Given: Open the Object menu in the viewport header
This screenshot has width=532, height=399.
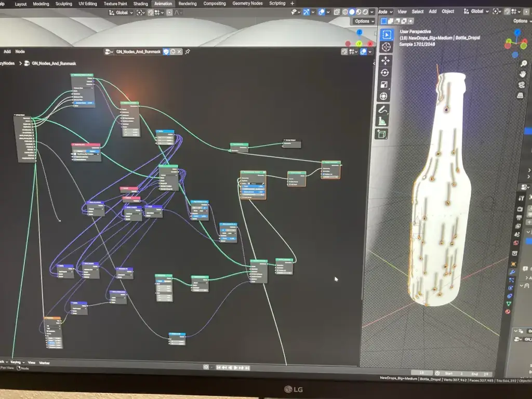Looking at the screenshot, I should coord(447,11).
